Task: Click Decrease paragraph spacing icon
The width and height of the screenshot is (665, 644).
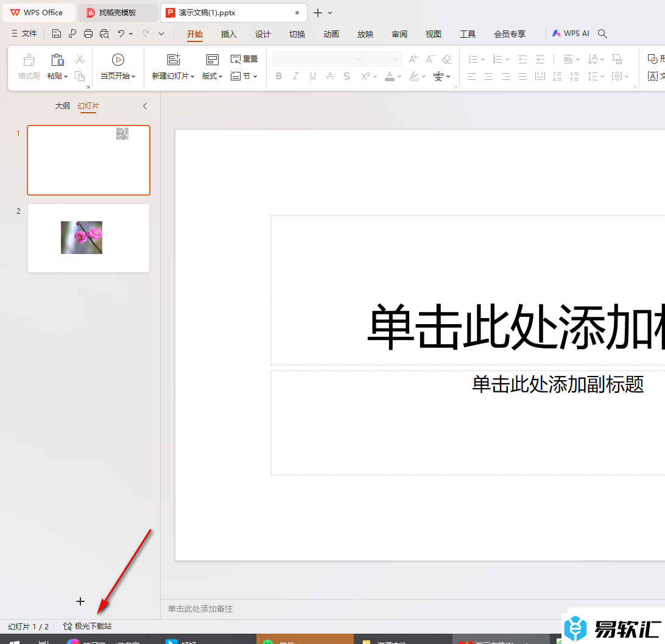Action: (x=574, y=76)
